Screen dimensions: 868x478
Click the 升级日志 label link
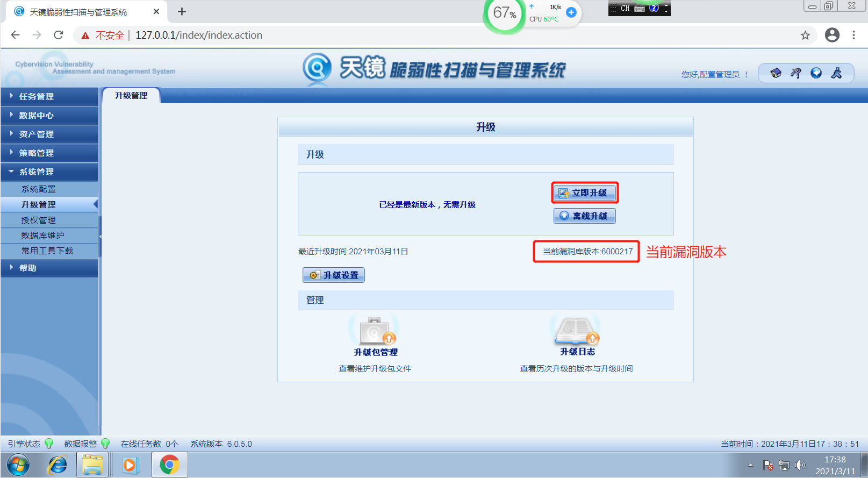[578, 352]
